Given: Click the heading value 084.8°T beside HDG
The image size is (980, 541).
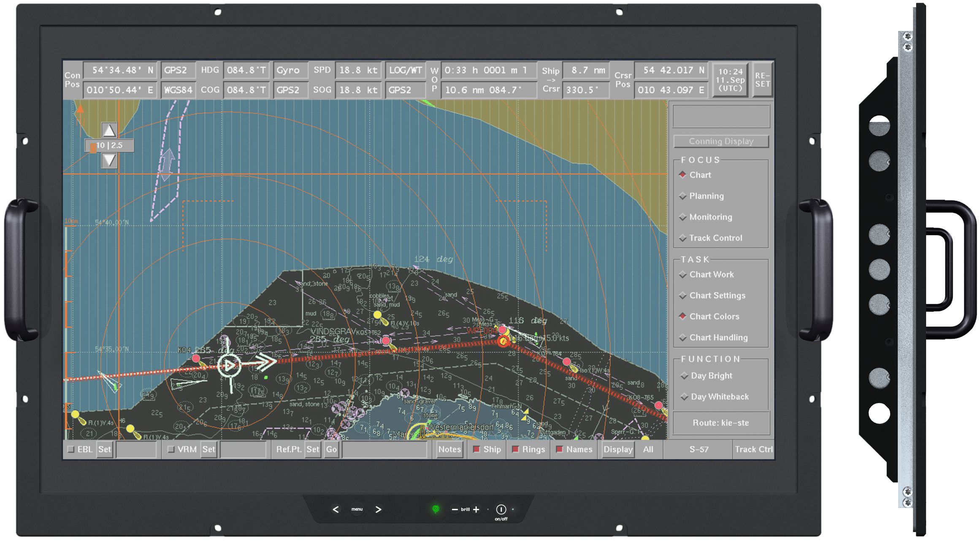Looking at the screenshot, I should 246,70.
